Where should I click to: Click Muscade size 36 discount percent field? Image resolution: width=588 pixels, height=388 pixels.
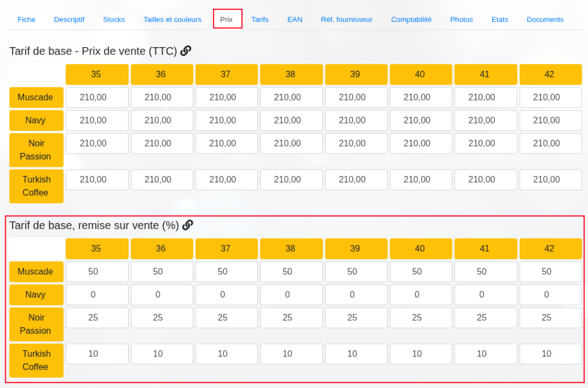point(161,272)
